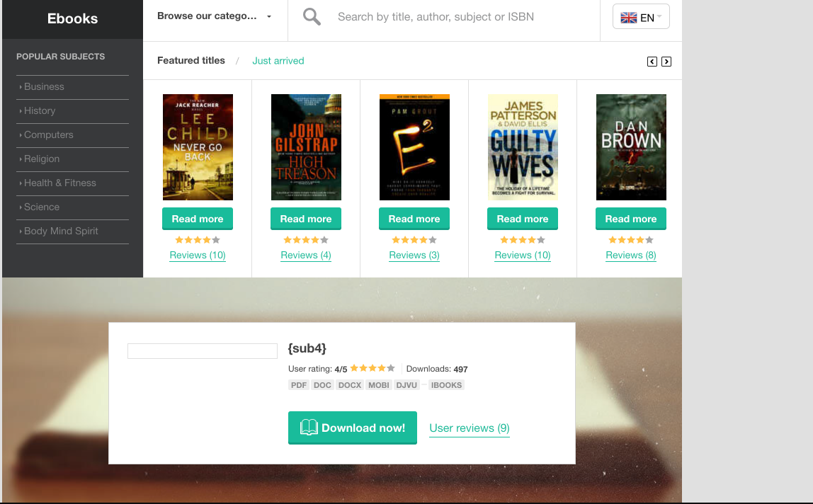Click Lee Child Never Go Back cover
This screenshot has height=504, width=813.
198,147
